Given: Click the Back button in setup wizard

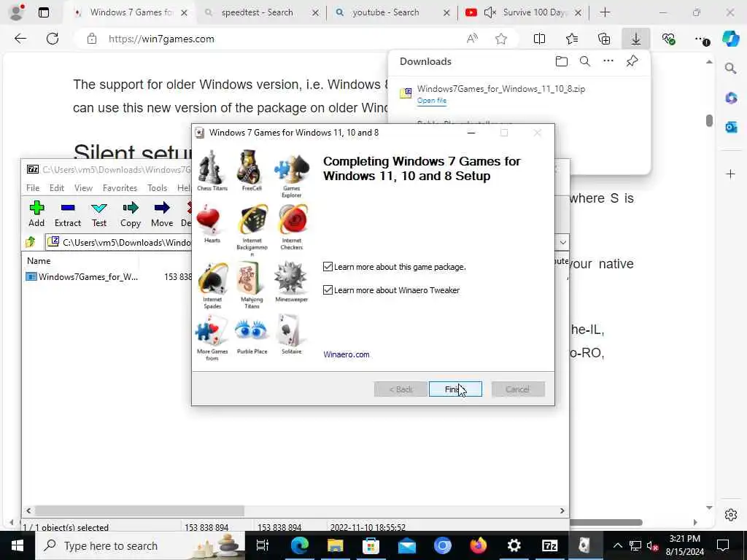Looking at the screenshot, I should pos(400,389).
